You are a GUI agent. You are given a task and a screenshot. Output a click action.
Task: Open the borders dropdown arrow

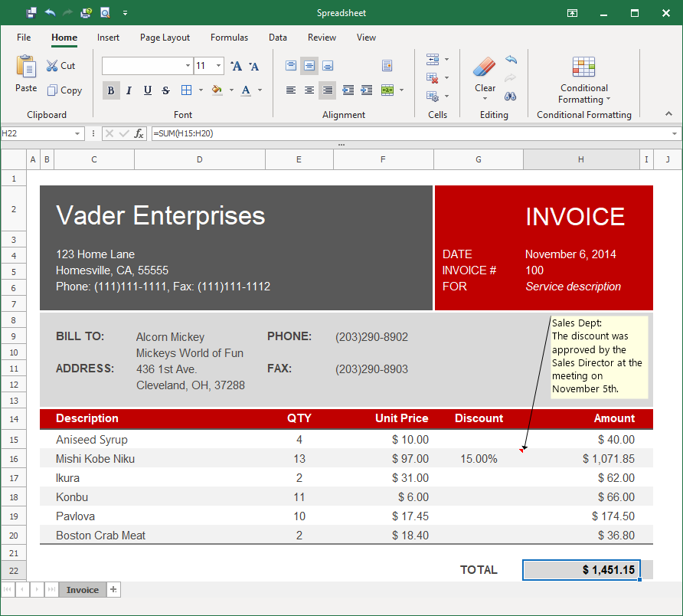click(201, 90)
